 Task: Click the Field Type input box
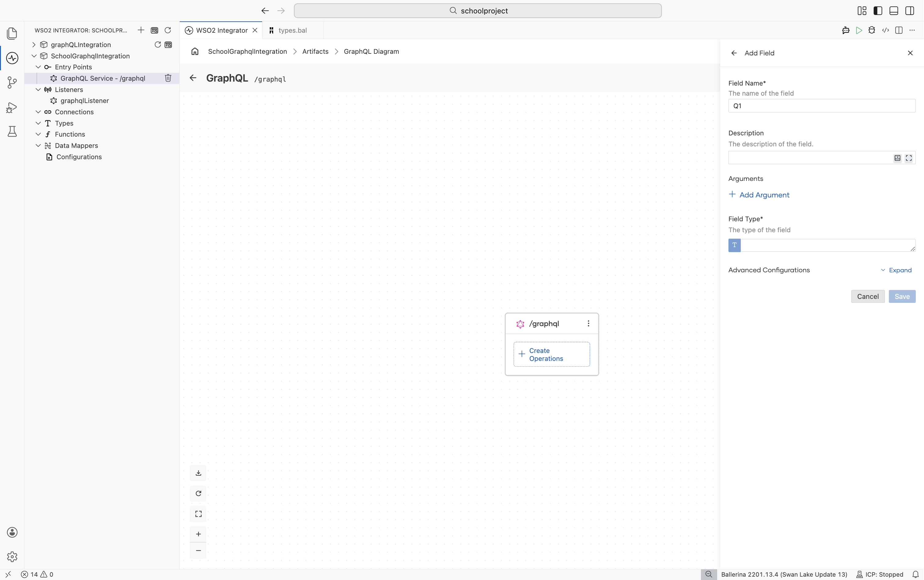(828, 245)
